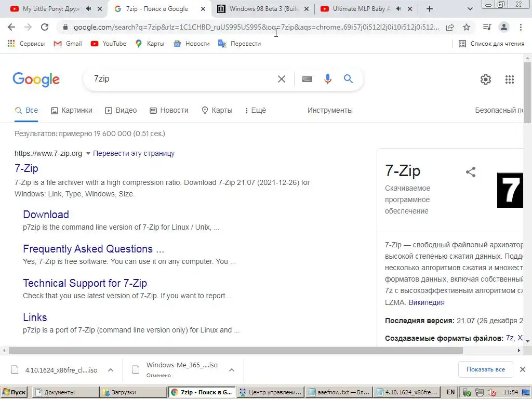532x399 pixels.
Task: Open the Карты bookmark
Action: (150, 44)
